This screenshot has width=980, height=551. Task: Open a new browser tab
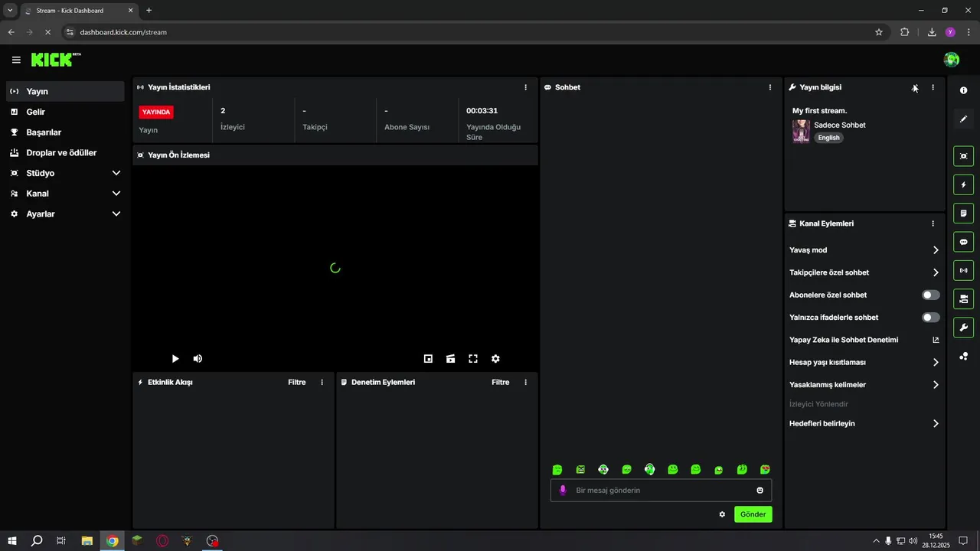point(149,11)
